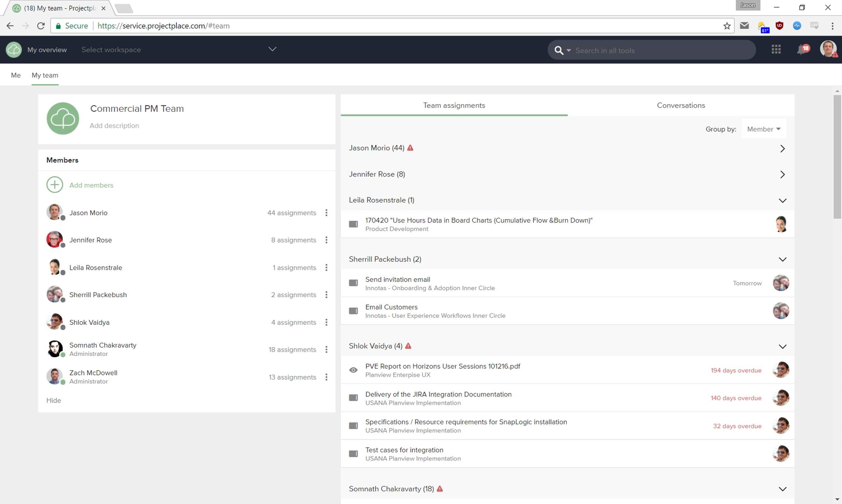The height and width of the screenshot is (504, 842).
Task: Open the options menu for Jennifer Rose
Action: (326, 240)
